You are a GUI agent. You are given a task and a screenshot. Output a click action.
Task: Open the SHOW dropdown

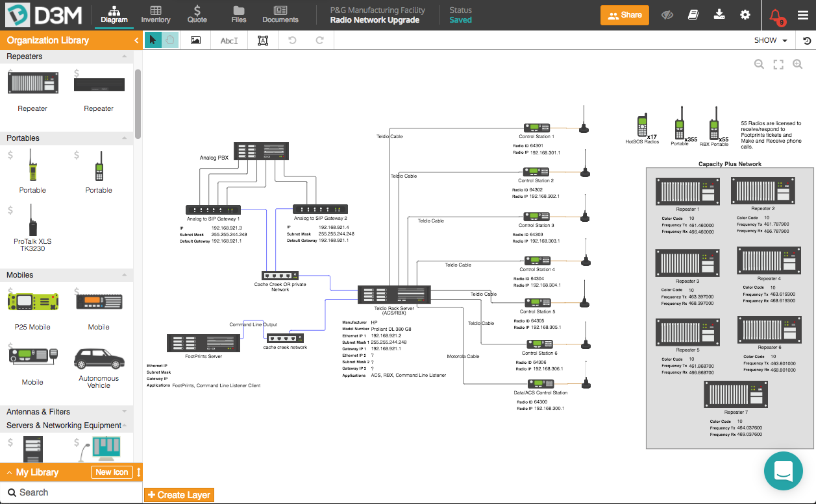[x=771, y=40]
